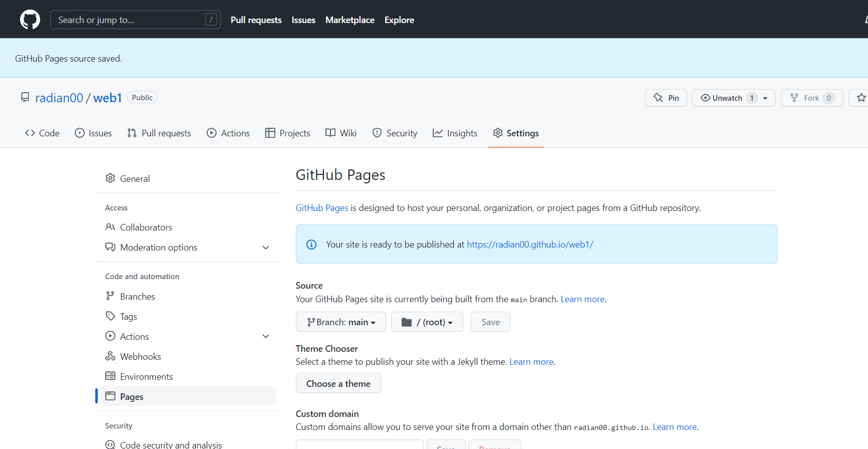Focus the Custom domain text field
This screenshot has width=868, height=449.
[x=360, y=444]
